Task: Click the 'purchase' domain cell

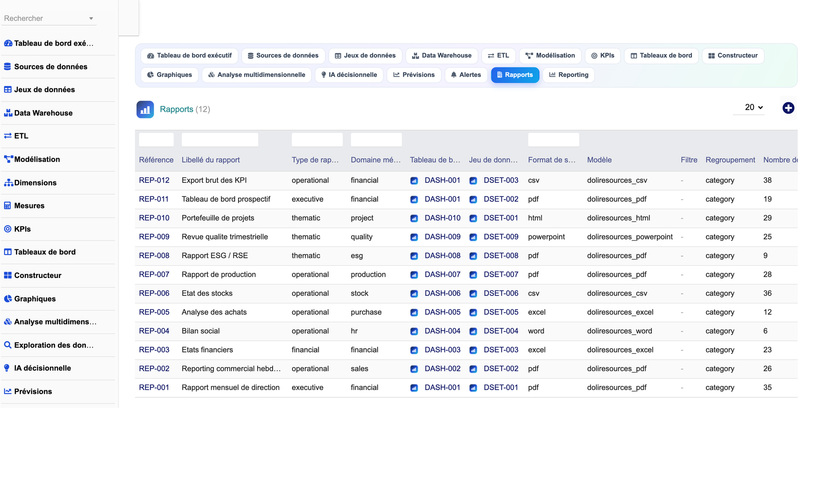Action: tap(366, 312)
